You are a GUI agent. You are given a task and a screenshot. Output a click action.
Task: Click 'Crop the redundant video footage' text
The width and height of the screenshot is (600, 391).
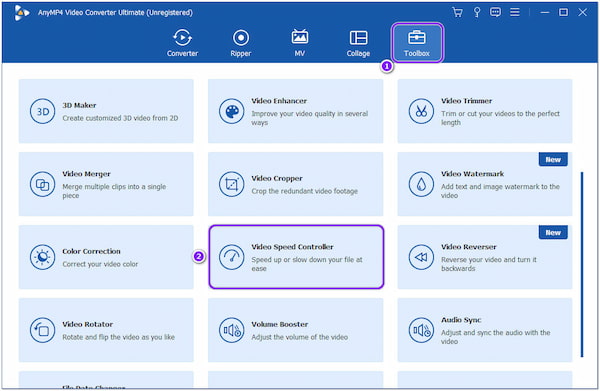coord(305,191)
